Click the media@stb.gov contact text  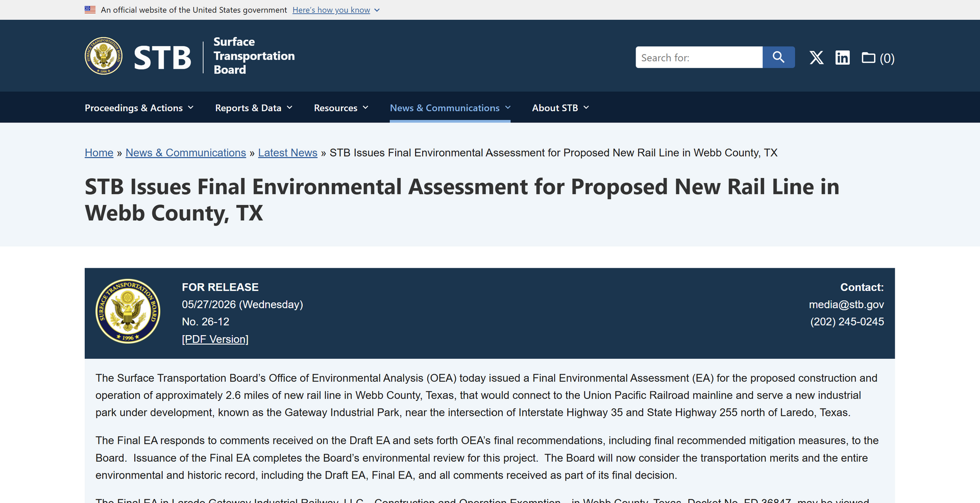(846, 305)
